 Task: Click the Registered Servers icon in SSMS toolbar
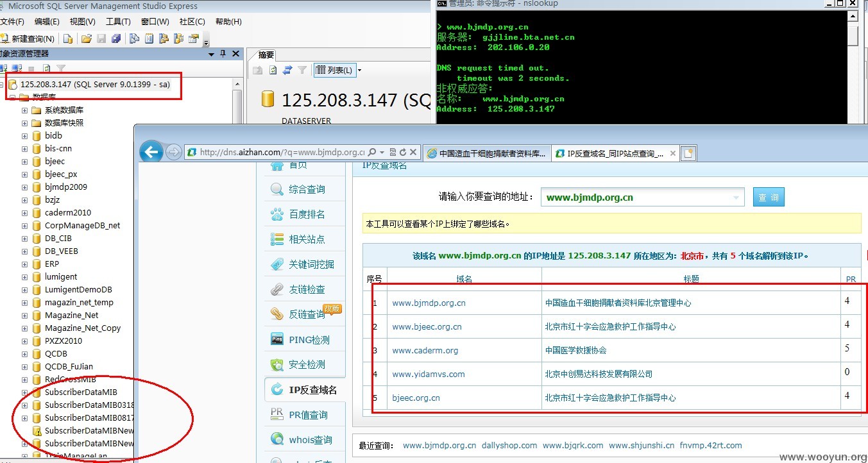tap(134, 38)
